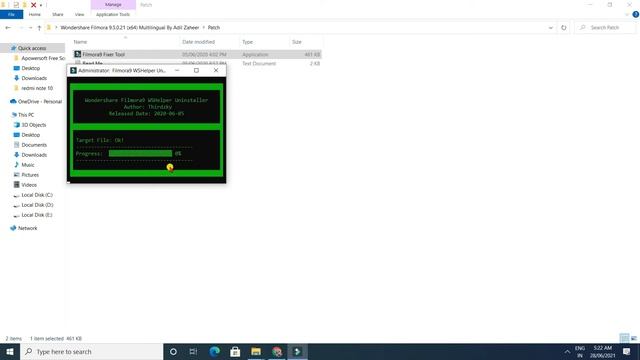Screen dimensions: 640x360
Task: Select the Quick access item
Action: 32,48
